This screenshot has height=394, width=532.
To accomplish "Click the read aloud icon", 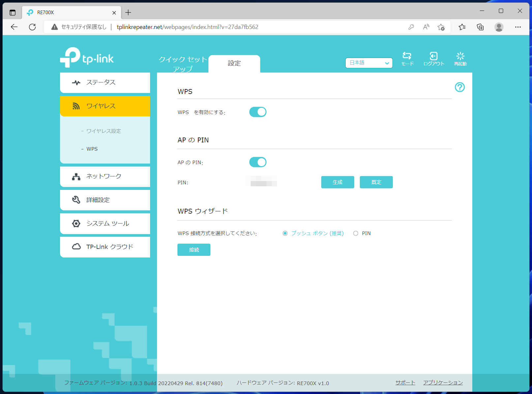I will click(x=426, y=27).
